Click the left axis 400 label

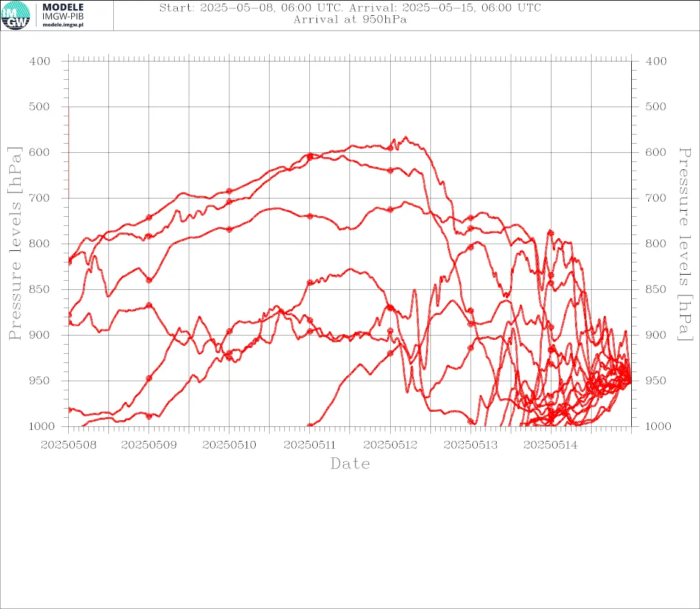click(x=40, y=62)
